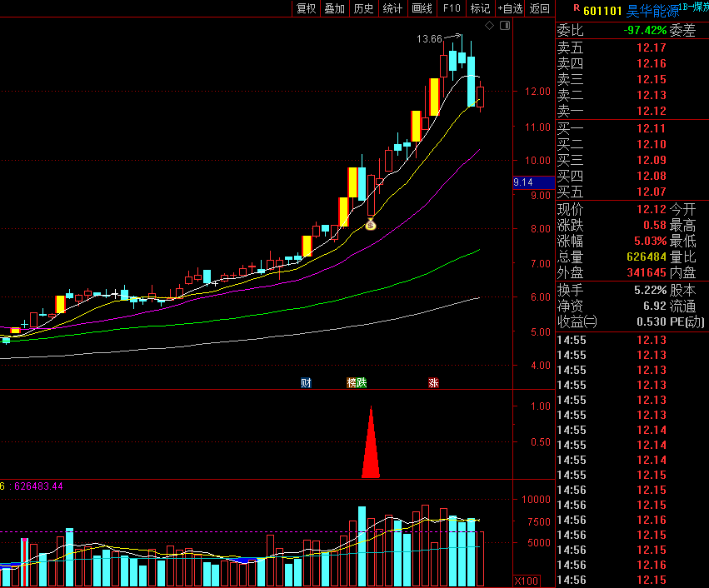Click the 12.00 price axis label
Image resolution: width=709 pixels, height=588 pixels.
537,92
